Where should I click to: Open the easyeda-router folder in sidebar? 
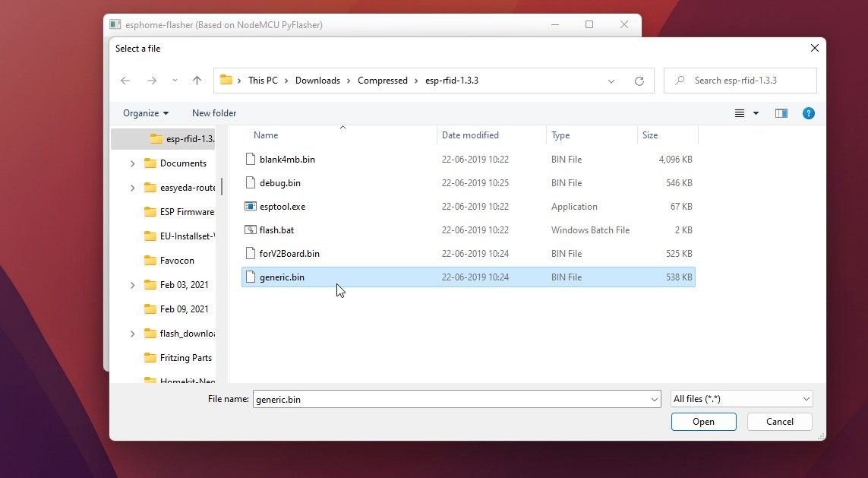179,188
